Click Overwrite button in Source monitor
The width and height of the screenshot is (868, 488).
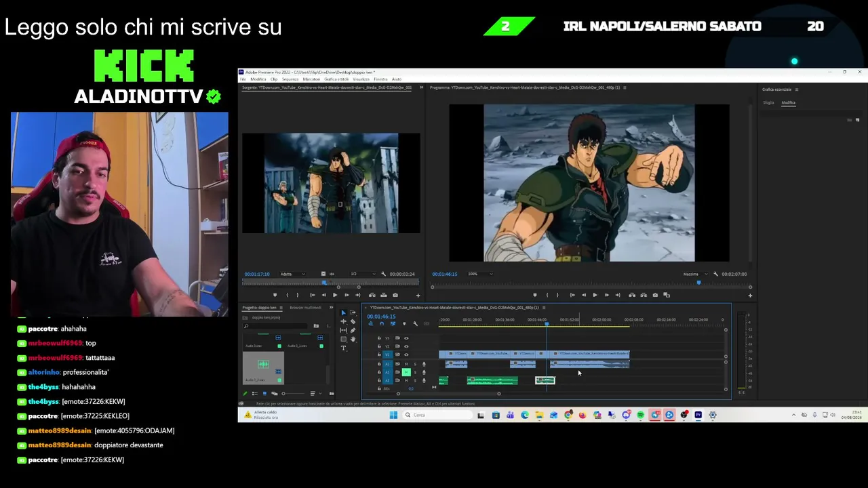point(382,295)
